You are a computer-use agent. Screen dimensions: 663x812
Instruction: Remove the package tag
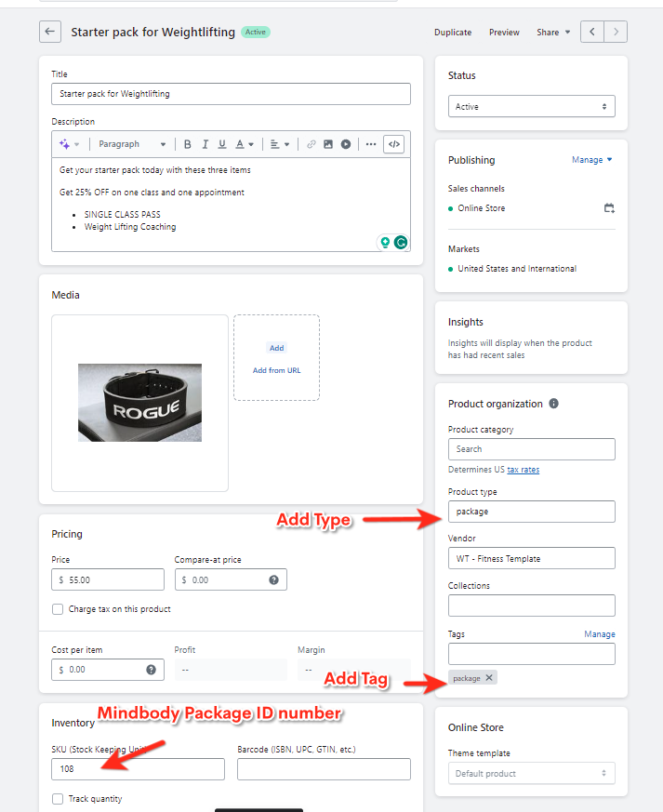point(489,678)
